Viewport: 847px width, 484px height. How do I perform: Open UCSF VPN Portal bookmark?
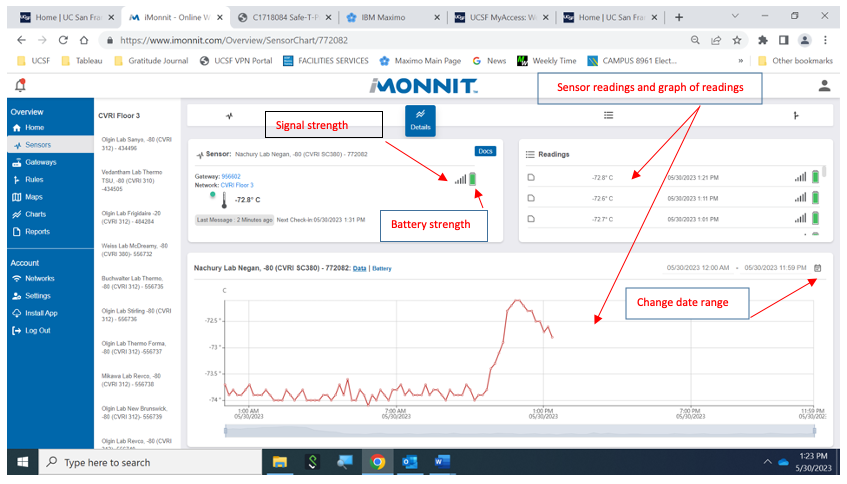tap(236, 60)
